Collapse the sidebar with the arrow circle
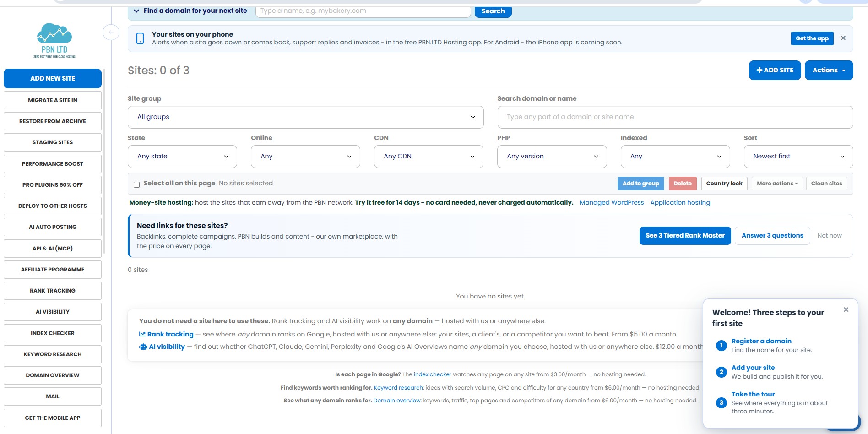This screenshot has width=868, height=434. point(111,32)
